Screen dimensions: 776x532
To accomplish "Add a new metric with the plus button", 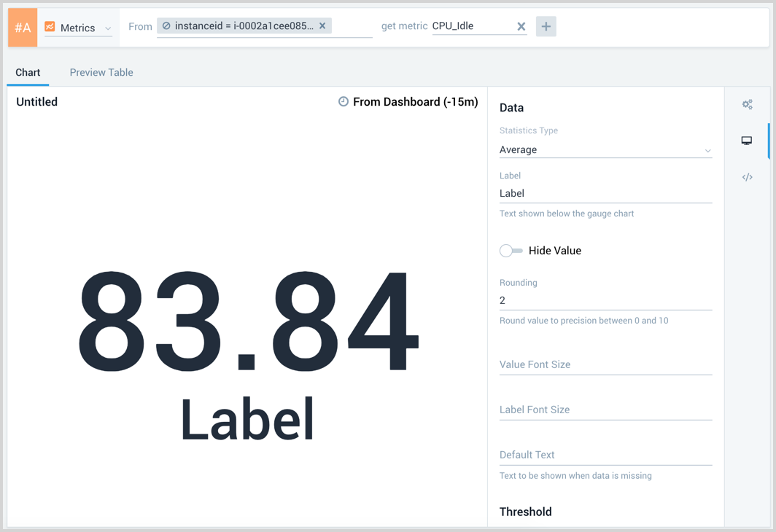I will click(546, 26).
